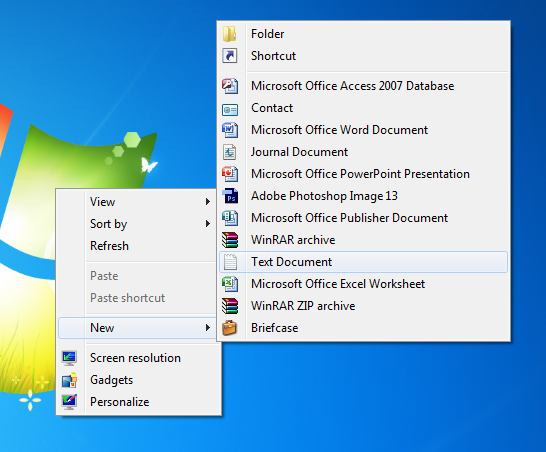Choose Refresh from the context menu
The height and width of the screenshot is (452, 546).
[138, 246]
